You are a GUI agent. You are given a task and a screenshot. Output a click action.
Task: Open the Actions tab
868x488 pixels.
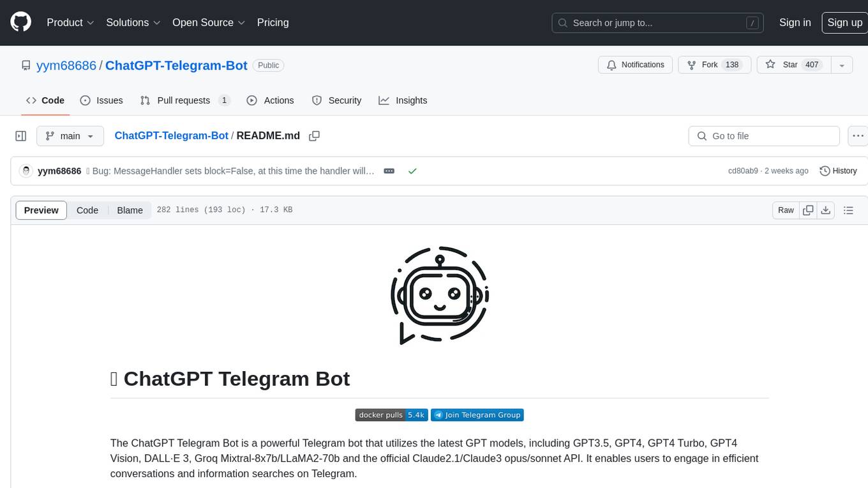pos(270,100)
